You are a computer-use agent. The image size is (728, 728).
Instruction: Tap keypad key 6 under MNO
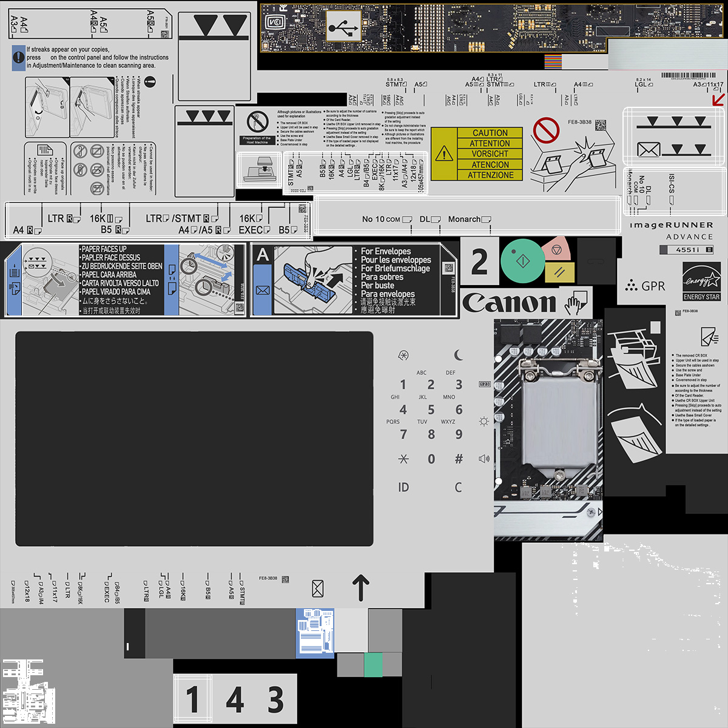(x=459, y=409)
